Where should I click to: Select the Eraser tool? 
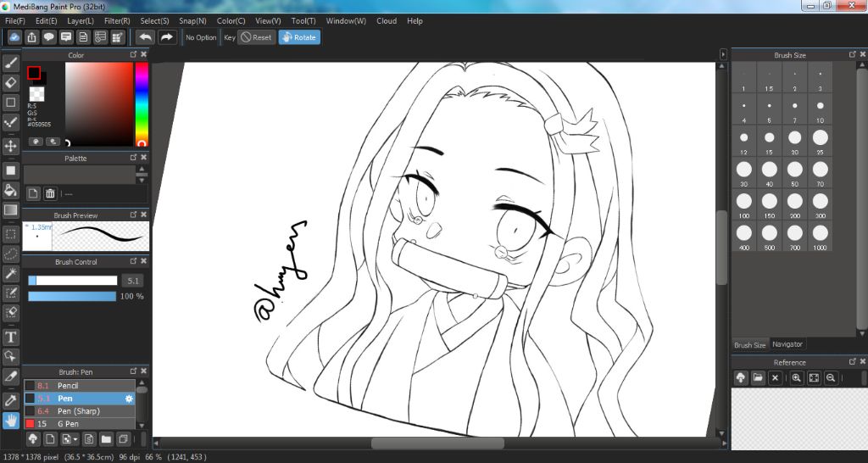(x=10, y=82)
